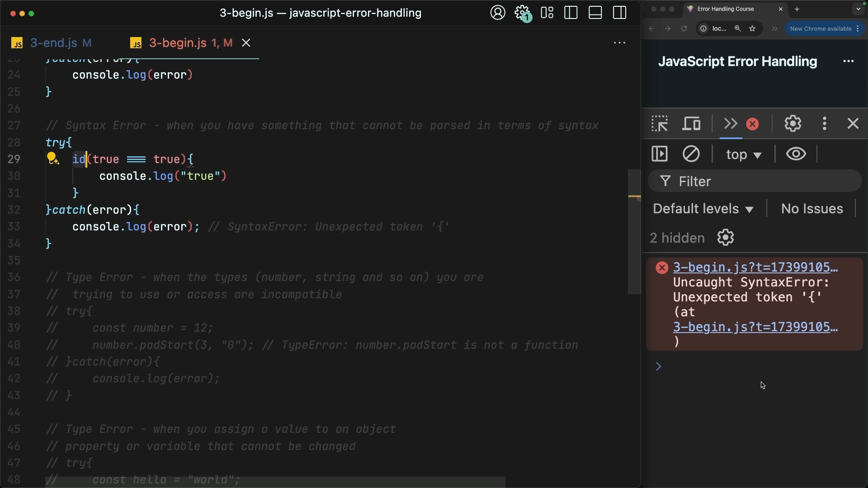Clear the console with the ban icon
The height and width of the screenshot is (488, 868).
point(691,154)
